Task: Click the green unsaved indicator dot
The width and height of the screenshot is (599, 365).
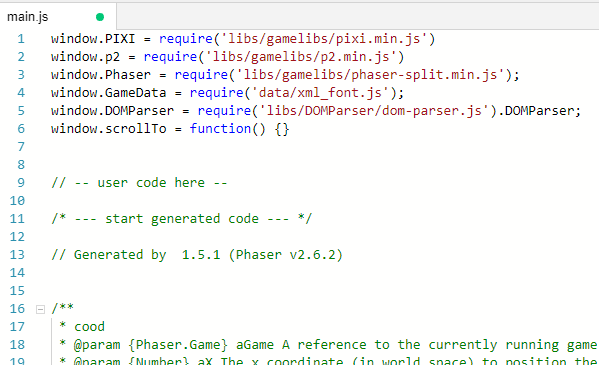Action: (100, 17)
